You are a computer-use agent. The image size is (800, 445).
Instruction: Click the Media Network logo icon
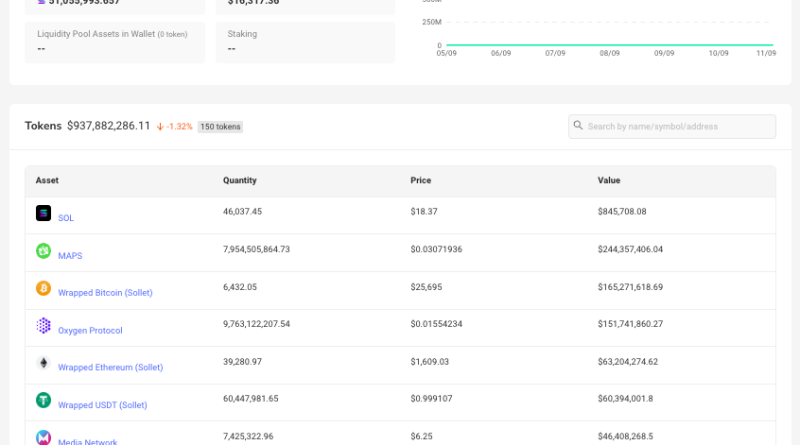pos(43,437)
